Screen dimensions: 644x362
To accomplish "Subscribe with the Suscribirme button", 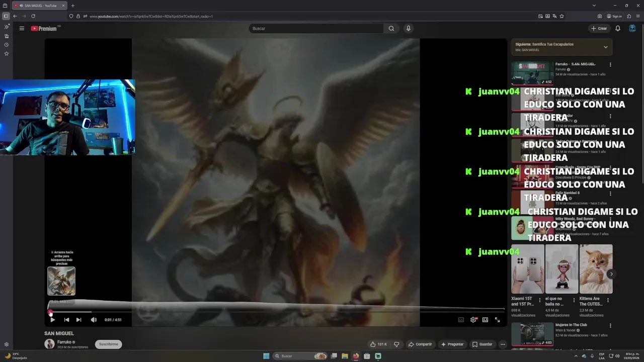I will click(x=108, y=344).
